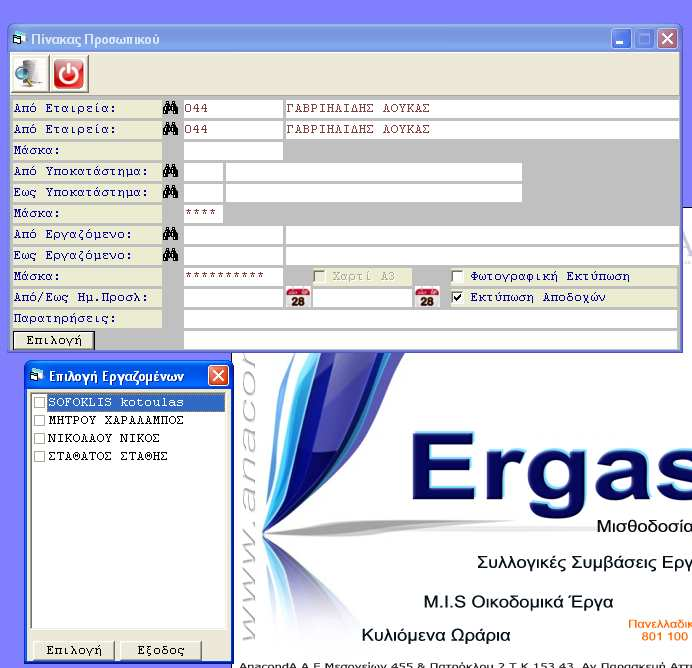Screen dimensions: 692x668
Task: Click Εως Εργαζόμενο code field
Action: pyautogui.click(x=233, y=255)
